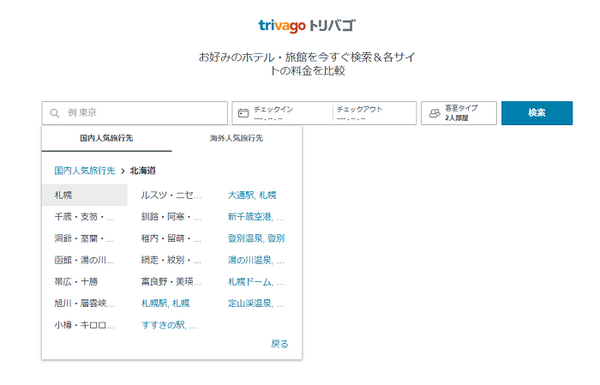Switch to the 国内人気旅行先 tab
The image size is (600, 385).
(106, 139)
